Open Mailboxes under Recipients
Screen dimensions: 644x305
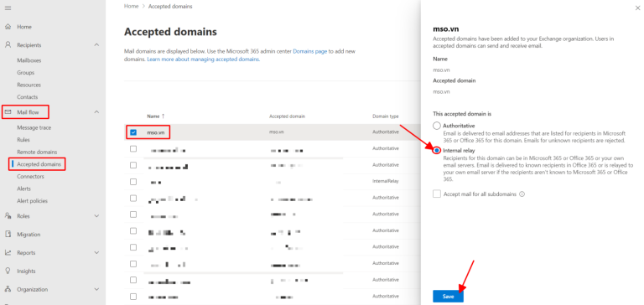(x=29, y=60)
